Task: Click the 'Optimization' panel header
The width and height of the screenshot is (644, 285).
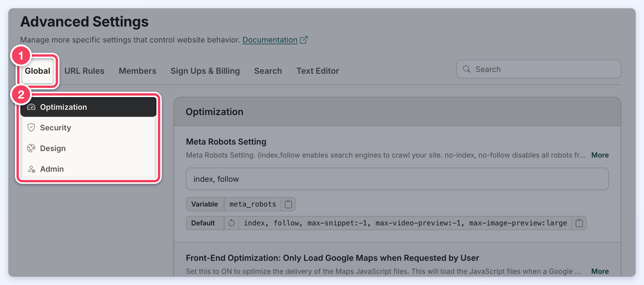Action: point(397,112)
